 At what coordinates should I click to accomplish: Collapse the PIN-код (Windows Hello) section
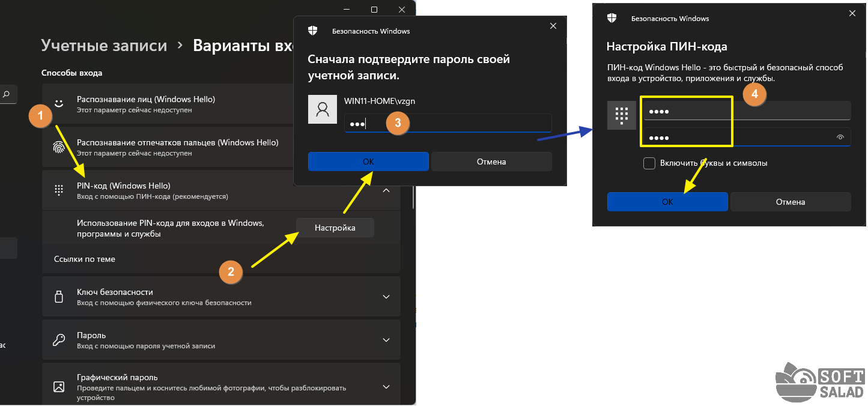click(x=386, y=190)
